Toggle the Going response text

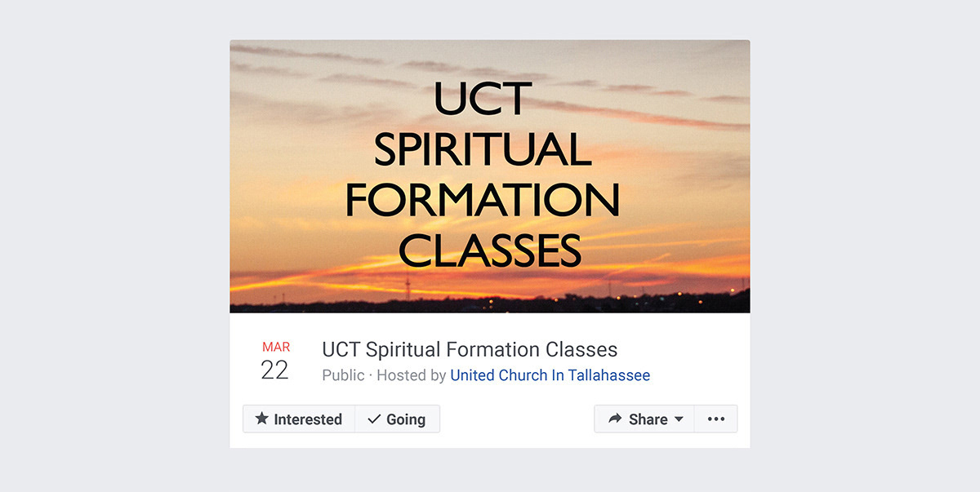[x=406, y=419]
